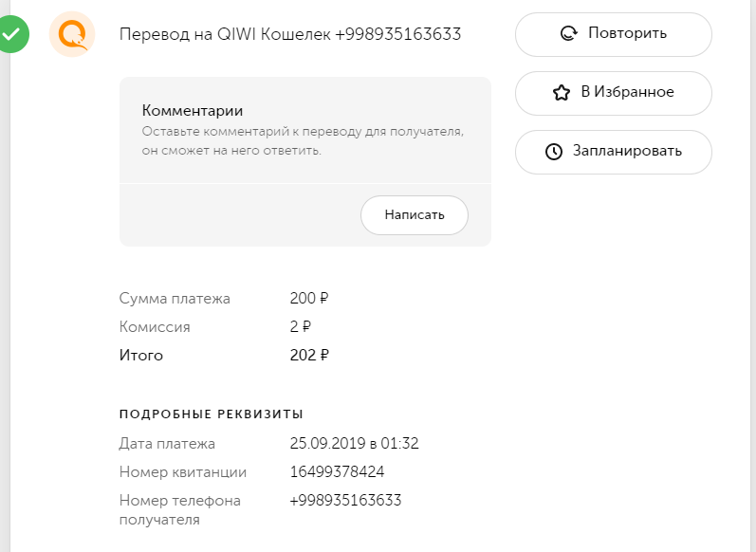The image size is (756, 552).
Task: Click the 200 ₽ payment amount
Action: pyautogui.click(x=309, y=299)
